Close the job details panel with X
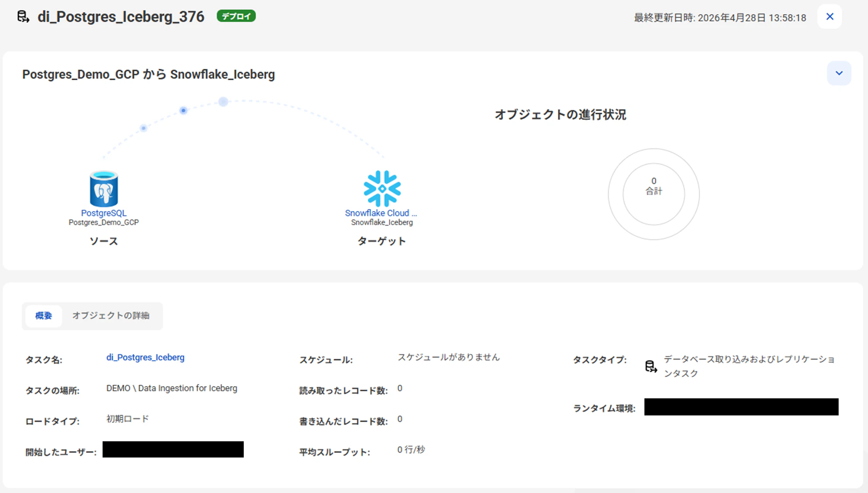868x493 pixels. tap(829, 17)
